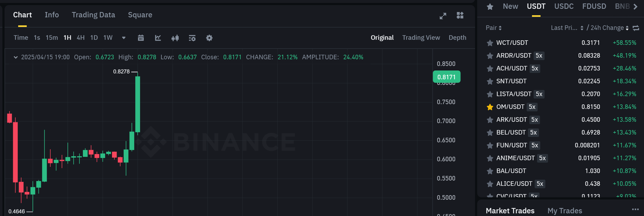Select the 1H interval
The height and width of the screenshot is (216, 644).
coord(67,38)
